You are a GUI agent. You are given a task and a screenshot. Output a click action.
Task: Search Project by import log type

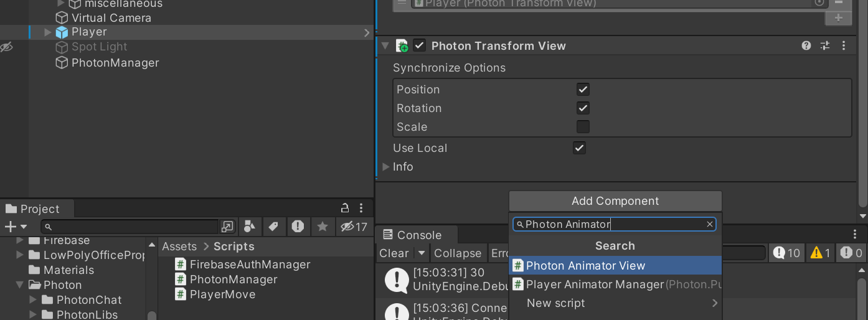point(298,227)
